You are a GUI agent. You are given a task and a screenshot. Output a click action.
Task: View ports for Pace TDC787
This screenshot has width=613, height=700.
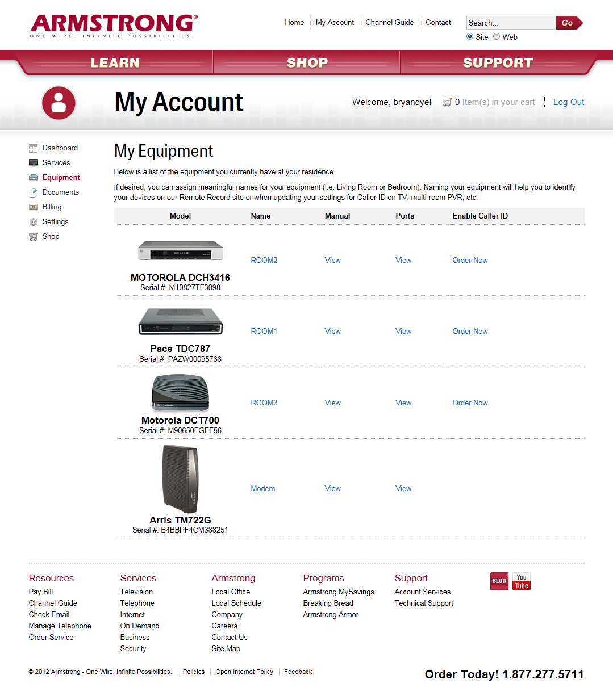coord(403,332)
